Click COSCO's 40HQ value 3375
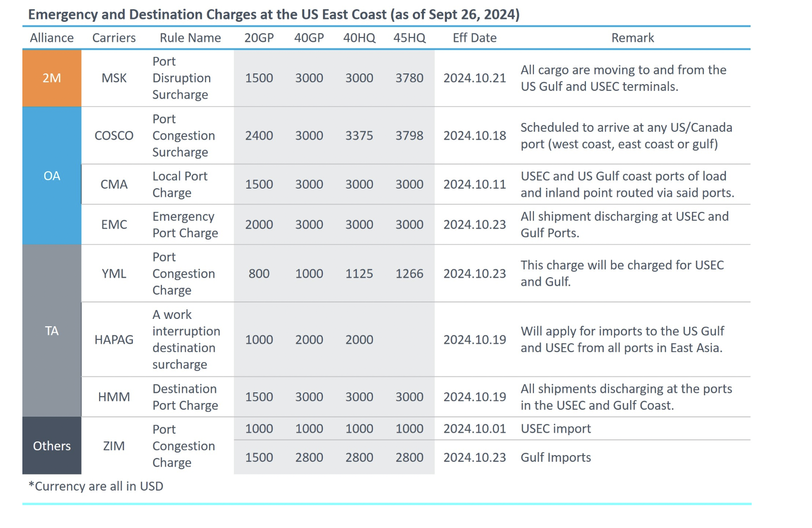Screen dimensions: 812x528 359,136
